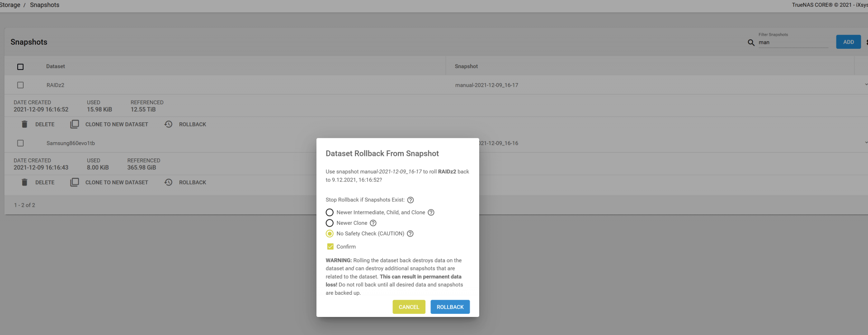Image resolution: width=868 pixels, height=335 pixels.
Task: Click the Samsung860evo1tb dataset name
Action: point(71,144)
